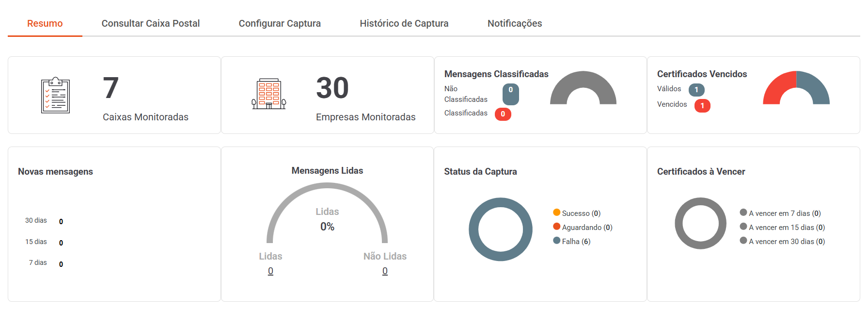
Task: Select the red Aguardando legend dot
Action: click(x=557, y=227)
